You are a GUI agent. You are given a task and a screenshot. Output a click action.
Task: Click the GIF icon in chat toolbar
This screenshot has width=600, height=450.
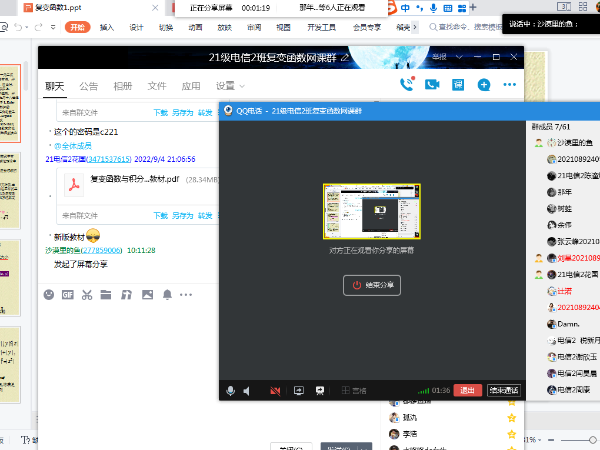(x=68, y=295)
